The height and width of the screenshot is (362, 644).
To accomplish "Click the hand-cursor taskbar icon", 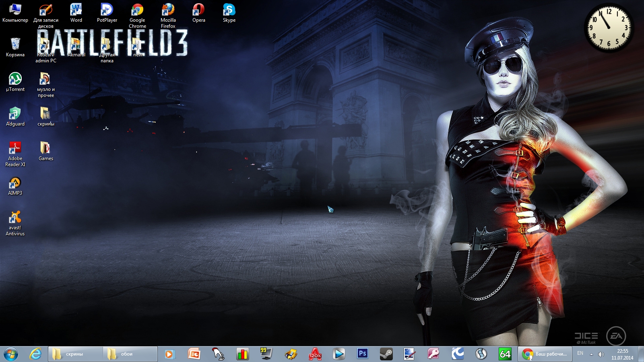I will 218,354.
